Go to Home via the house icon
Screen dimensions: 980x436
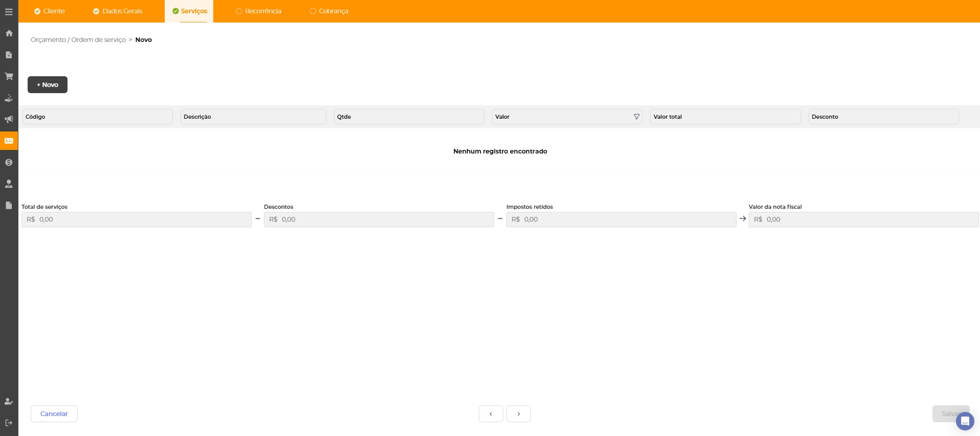coord(9,33)
